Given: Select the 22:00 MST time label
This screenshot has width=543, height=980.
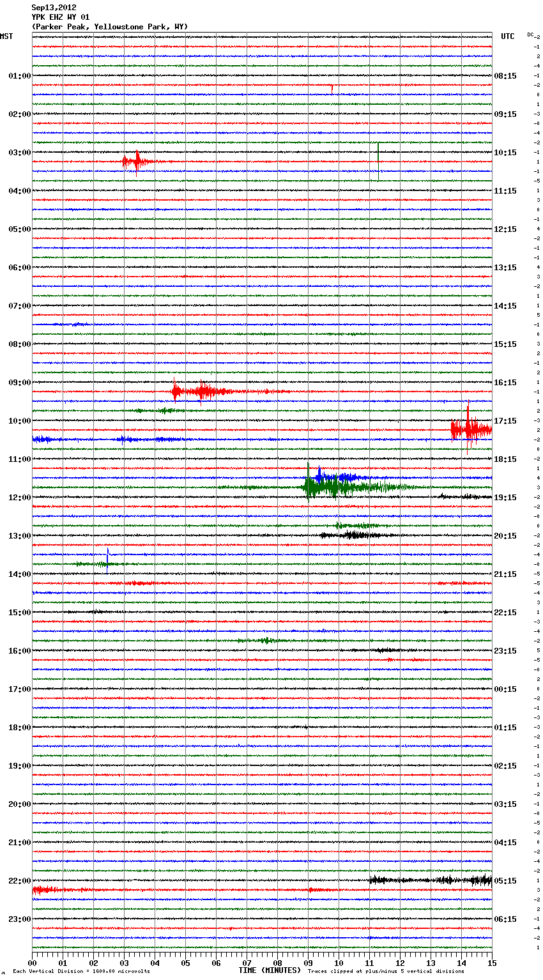Looking at the screenshot, I should click(19, 881).
